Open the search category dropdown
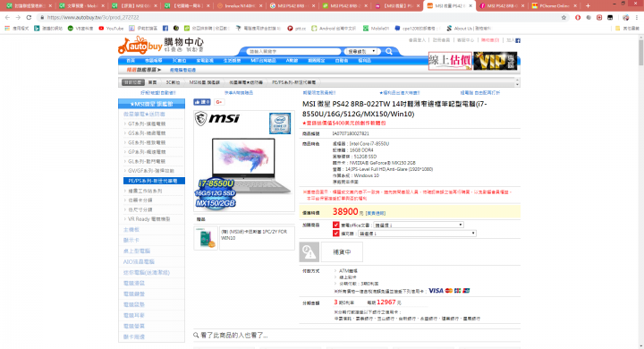 (x=361, y=51)
